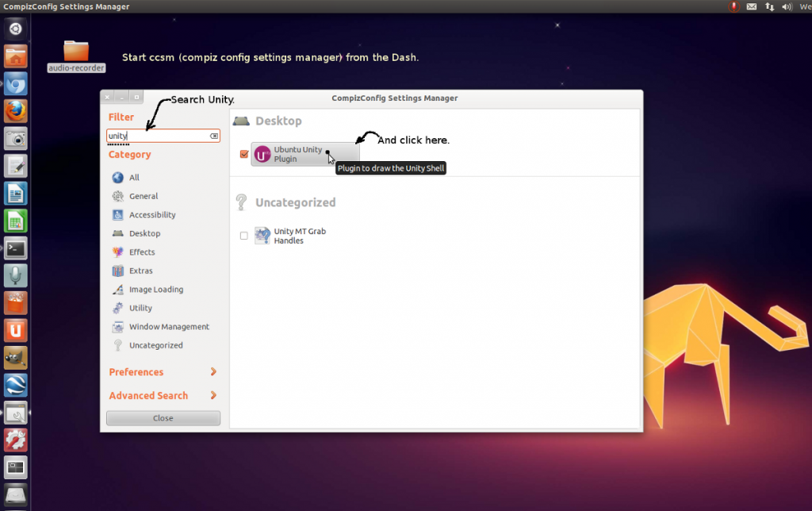Select the Extras category icon
This screenshot has height=511, width=812.
[x=118, y=271]
